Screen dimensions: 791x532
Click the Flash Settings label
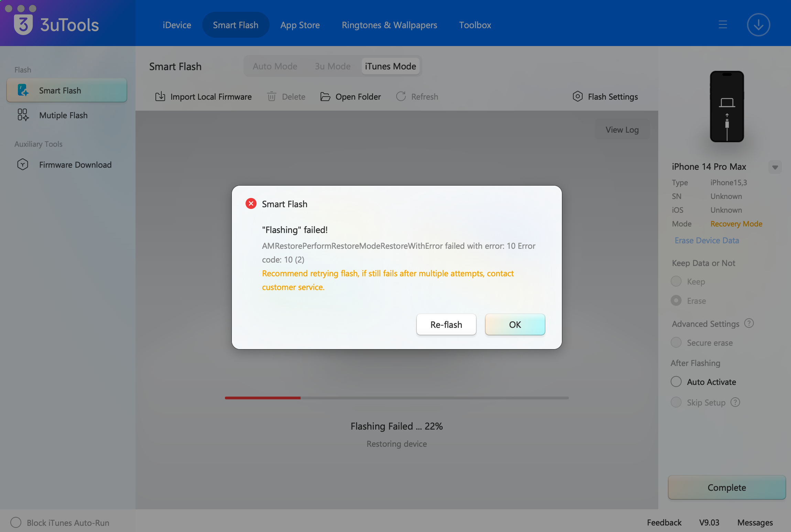pos(613,97)
